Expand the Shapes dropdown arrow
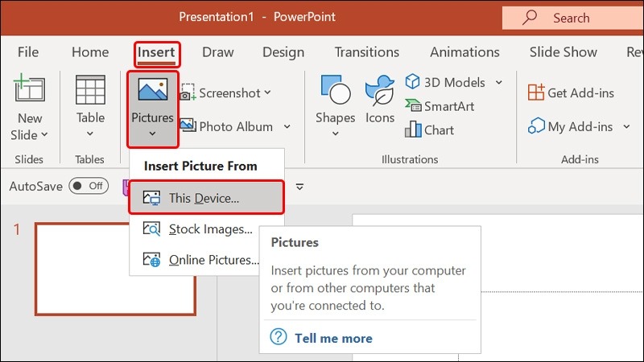644x362 pixels. [336, 134]
